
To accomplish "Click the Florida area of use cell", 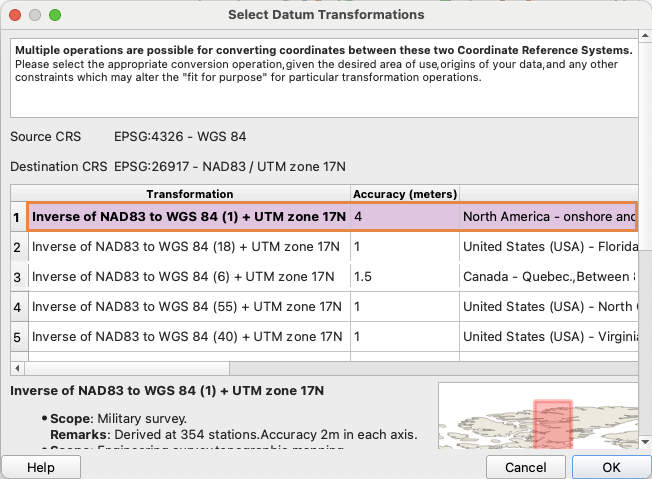I will 548,246.
